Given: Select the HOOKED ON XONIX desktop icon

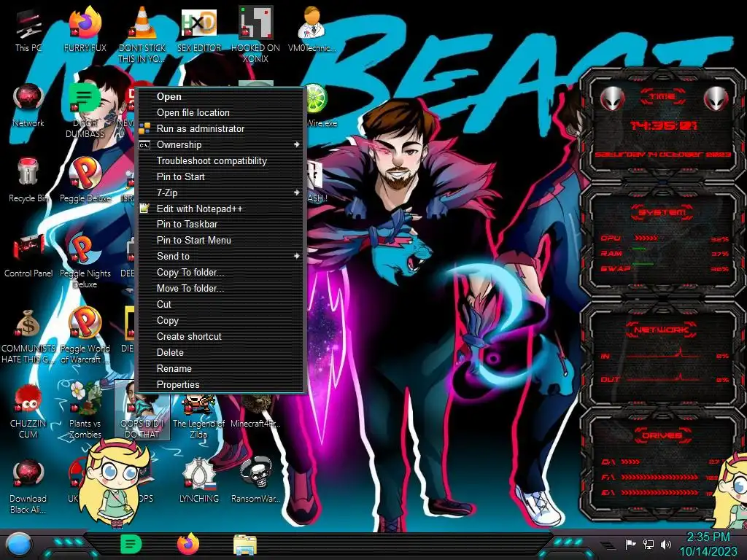Looking at the screenshot, I should [x=255, y=35].
